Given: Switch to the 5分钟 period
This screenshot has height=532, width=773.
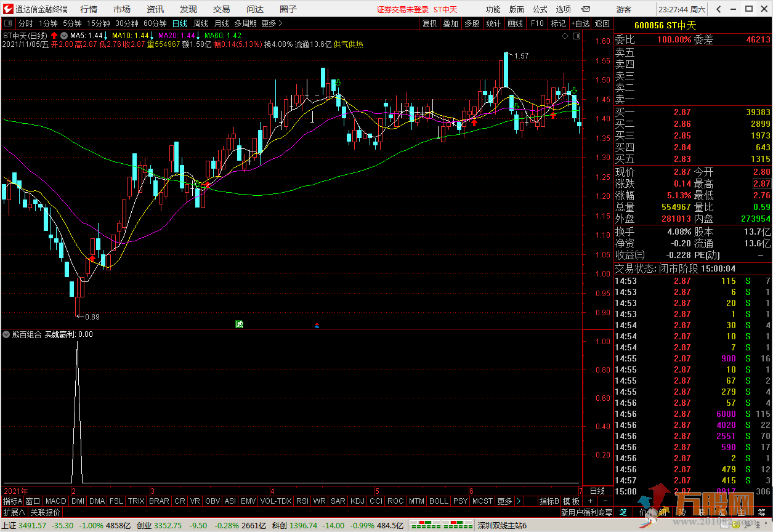Looking at the screenshot, I should (73, 23).
